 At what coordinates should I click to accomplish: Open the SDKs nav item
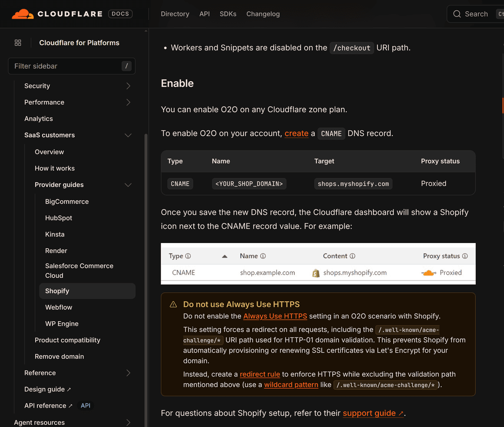click(228, 14)
